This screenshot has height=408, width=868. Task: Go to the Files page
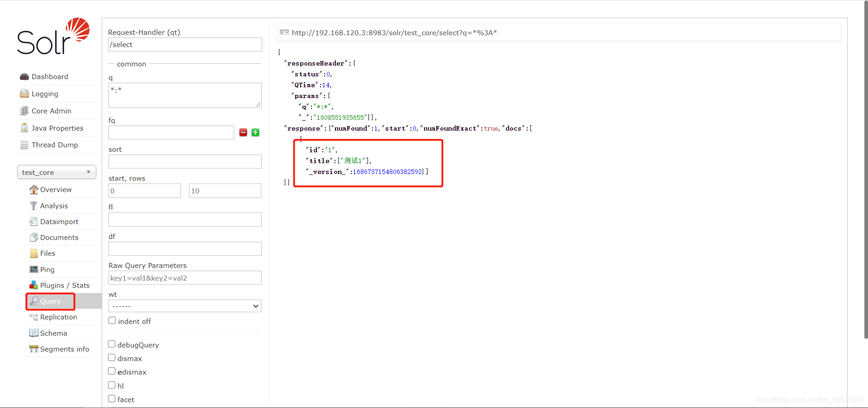(x=47, y=253)
